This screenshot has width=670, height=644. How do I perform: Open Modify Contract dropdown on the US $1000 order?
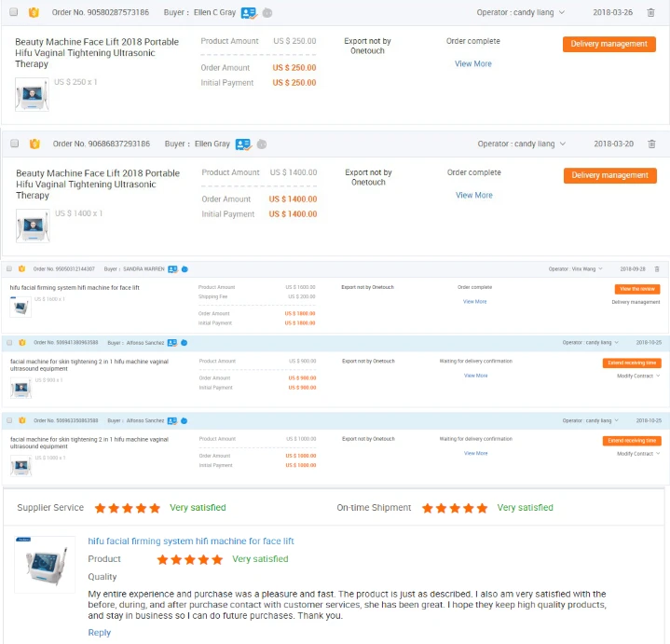[638, 454]
